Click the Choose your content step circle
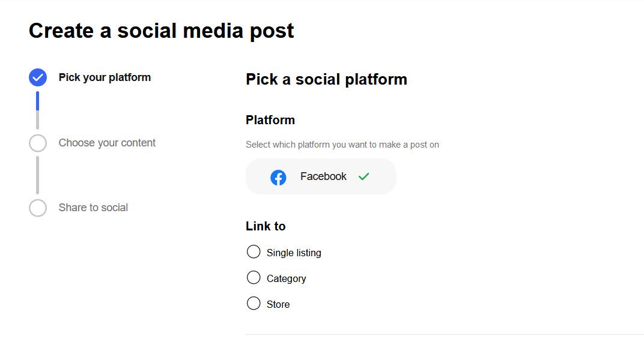The width and height of the screenshot is (644, 339). click(38, 143)
